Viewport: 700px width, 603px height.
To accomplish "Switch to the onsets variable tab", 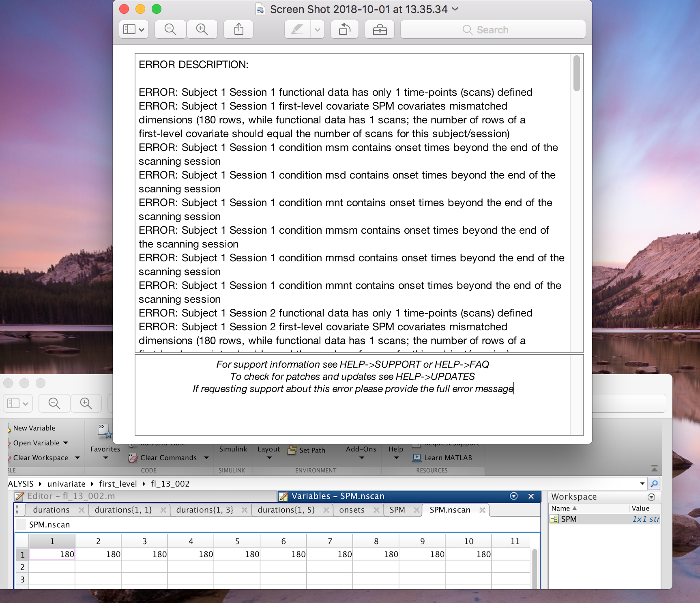I will pyautogui.click(x=352, y=510).
